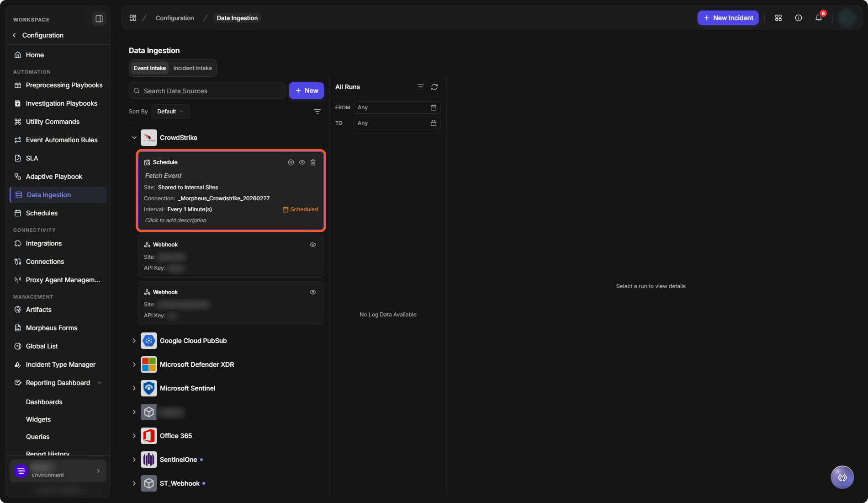The image size is (868, 503).
Task: Click the New Incident button
Action: point(728,18)
